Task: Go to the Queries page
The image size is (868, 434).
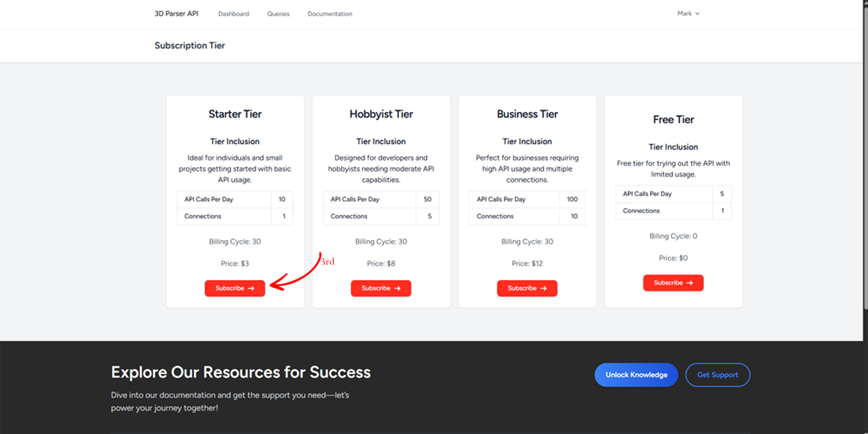Action: click(x=278, y=14)
